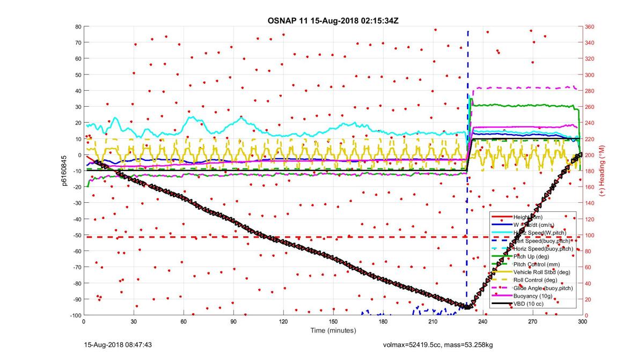Select the Horiz Speed(W,pitch) legend entry
The image size is (644, 354).
540,233
